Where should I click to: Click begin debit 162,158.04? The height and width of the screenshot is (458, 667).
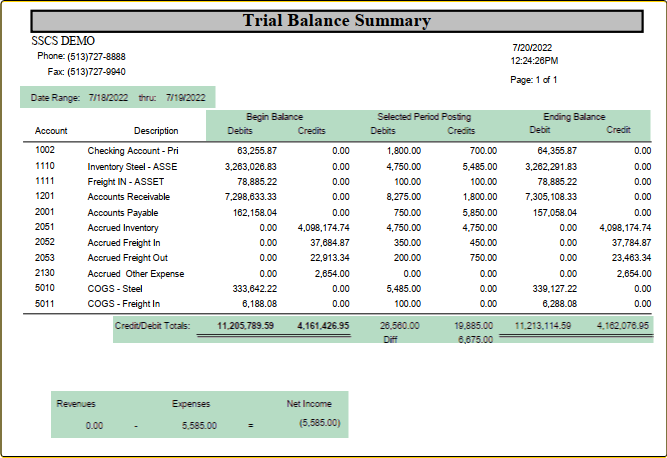click(x=255, y=213)
